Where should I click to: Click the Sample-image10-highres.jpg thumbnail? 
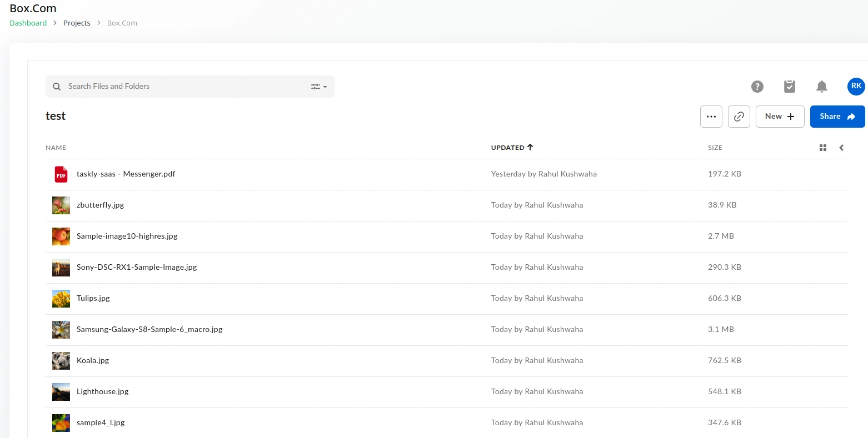pyautogui.click(x=61, y=236)
